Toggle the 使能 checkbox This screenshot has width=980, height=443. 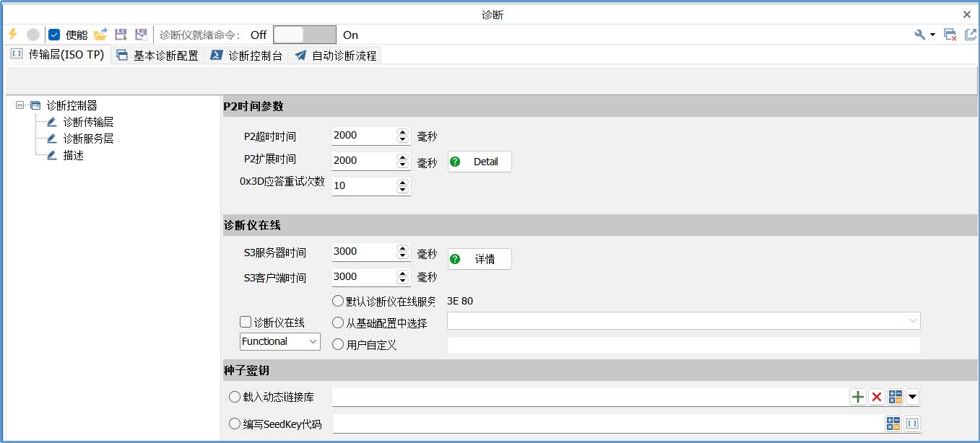[x=53, y=35]
